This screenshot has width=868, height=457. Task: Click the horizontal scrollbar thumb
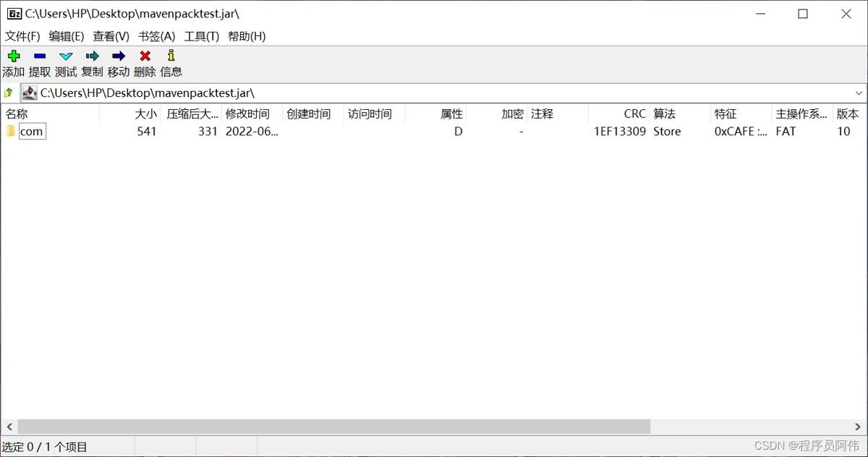pyautogui.click(x=333, y=427)
